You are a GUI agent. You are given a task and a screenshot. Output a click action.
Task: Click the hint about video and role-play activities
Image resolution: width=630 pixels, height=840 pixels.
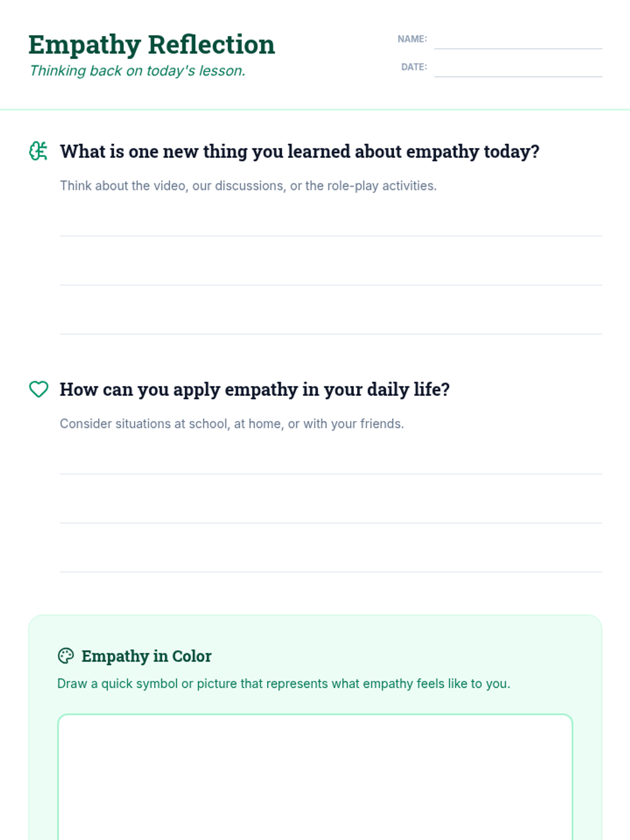(x=248, y=186)
